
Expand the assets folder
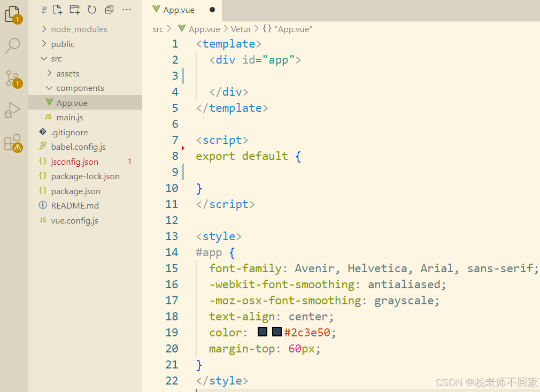click(x=67, y=74)
